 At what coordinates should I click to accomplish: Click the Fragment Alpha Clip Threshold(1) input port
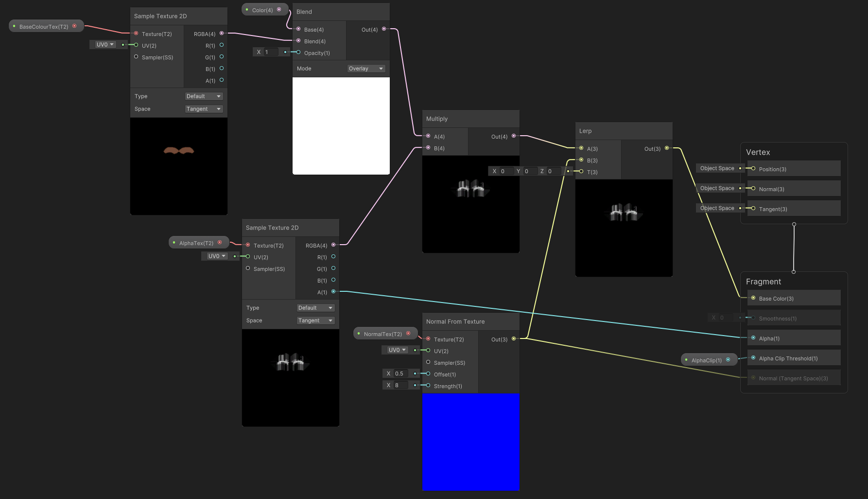click(753, 357)
